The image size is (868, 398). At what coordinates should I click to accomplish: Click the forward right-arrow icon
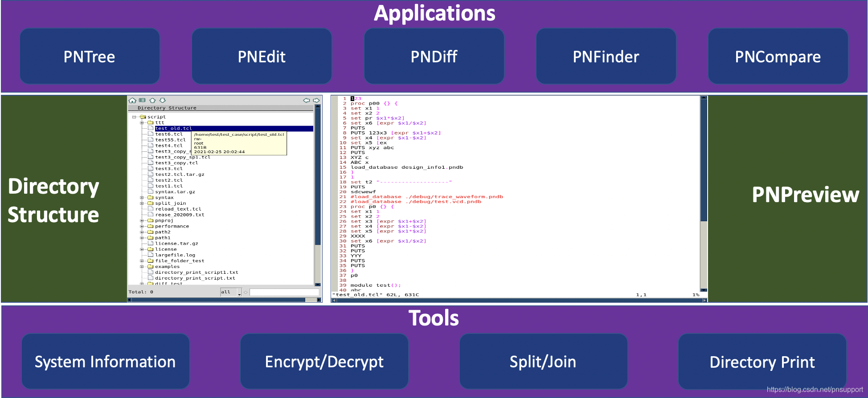(316, 101)
